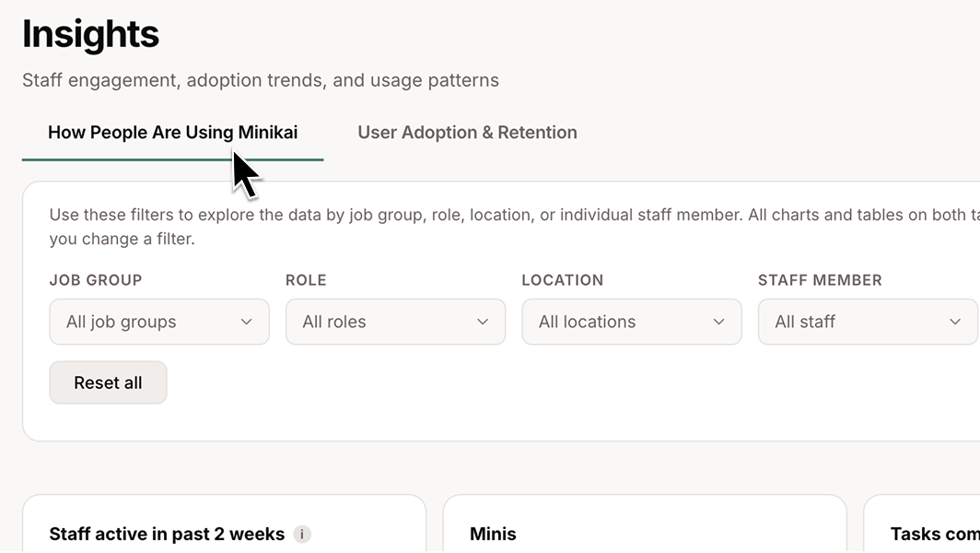Select the How People Are Using Minikai tab

tap(172, 132)
